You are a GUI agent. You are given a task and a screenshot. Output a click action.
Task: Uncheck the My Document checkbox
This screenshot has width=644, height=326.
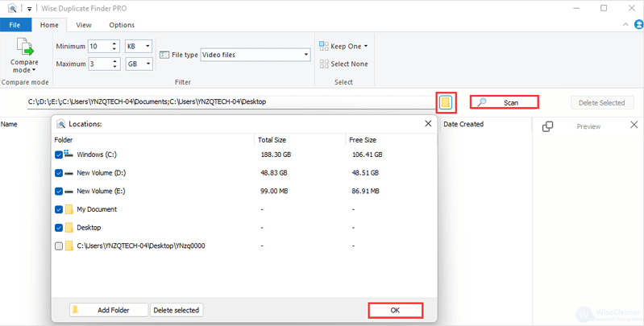coord(59,209)
